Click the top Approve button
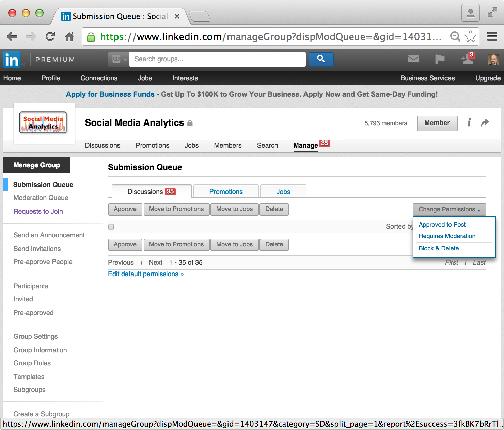Viewport: 504px width, 430px height. [x=125, y=209]
